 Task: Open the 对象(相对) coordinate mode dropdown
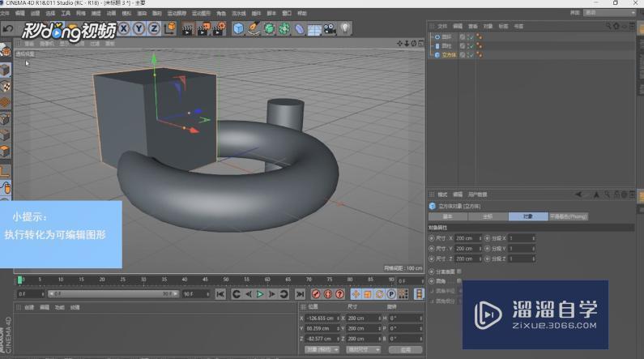pos(322,349)
